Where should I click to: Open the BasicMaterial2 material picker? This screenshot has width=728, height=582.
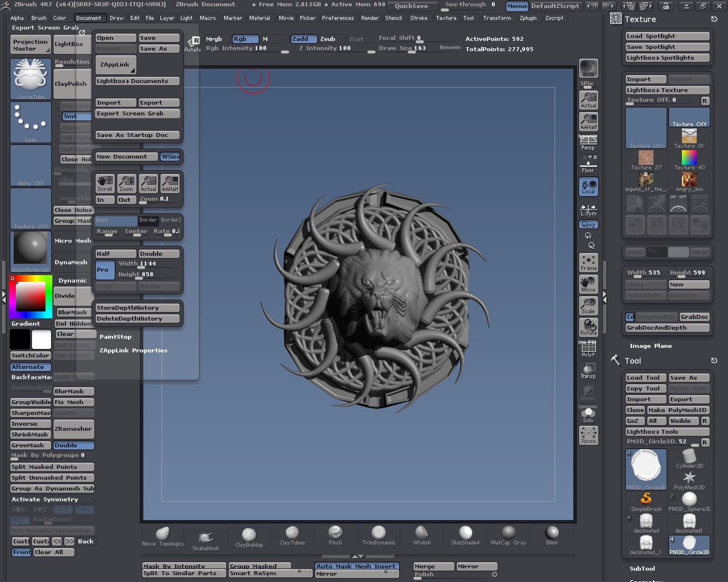(x=31, y=252)
